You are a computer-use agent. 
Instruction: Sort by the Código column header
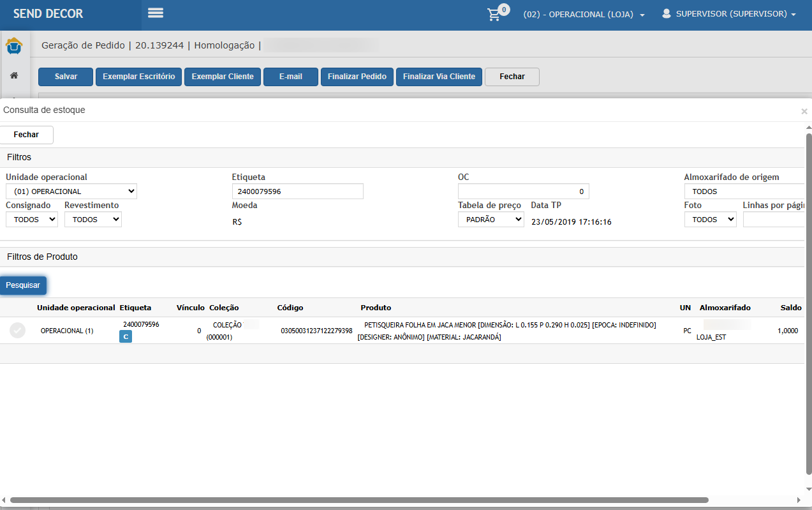290,308
